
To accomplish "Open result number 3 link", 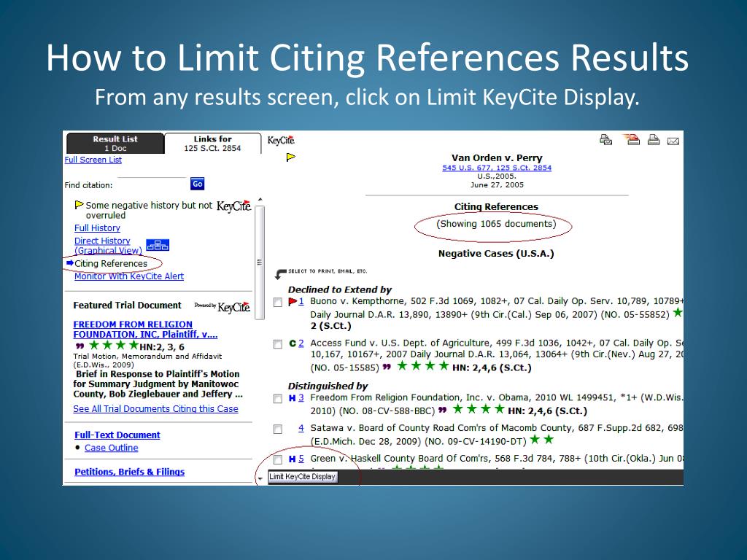I will [x=301, y=398].
